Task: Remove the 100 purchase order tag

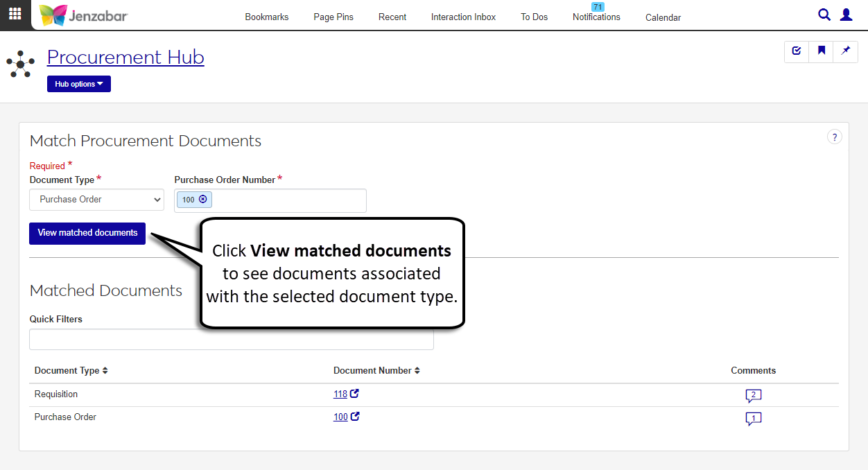Action: tap(202, 200)
